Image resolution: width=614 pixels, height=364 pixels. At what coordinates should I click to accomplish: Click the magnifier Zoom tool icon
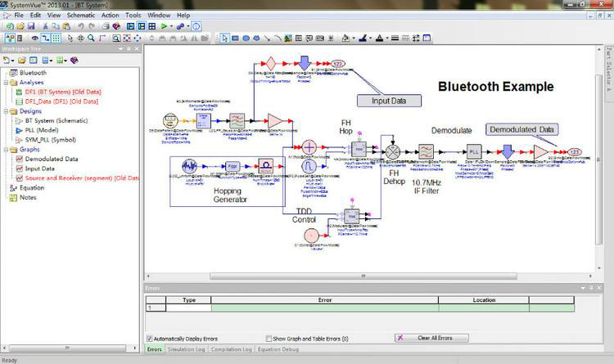[x=91, y=38]
